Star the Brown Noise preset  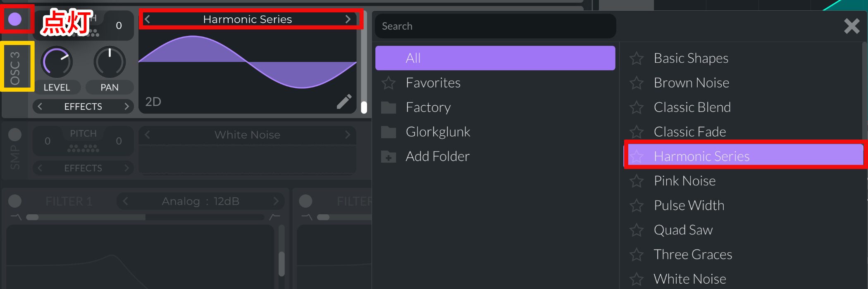pos(637,83)
